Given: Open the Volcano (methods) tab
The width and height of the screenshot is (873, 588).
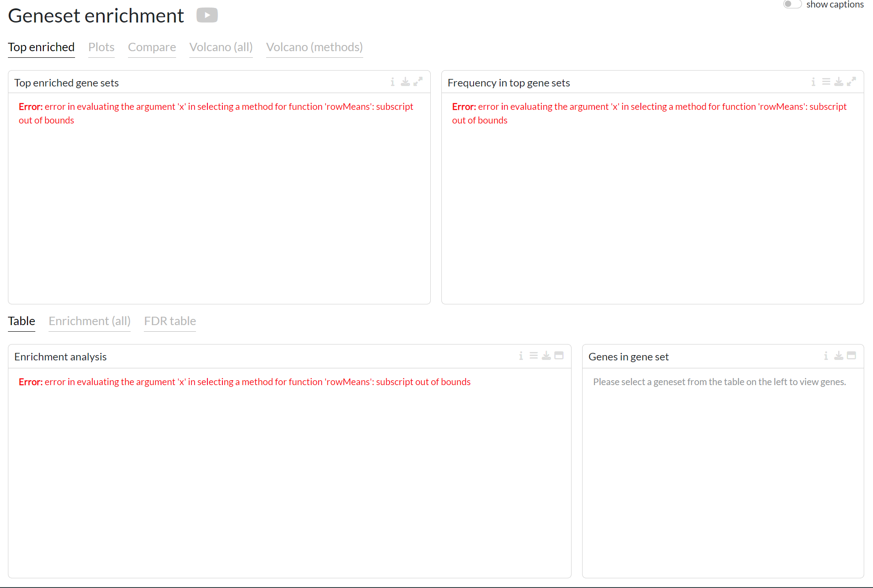Looking at the screenshot, I should [x=314, y=47].
